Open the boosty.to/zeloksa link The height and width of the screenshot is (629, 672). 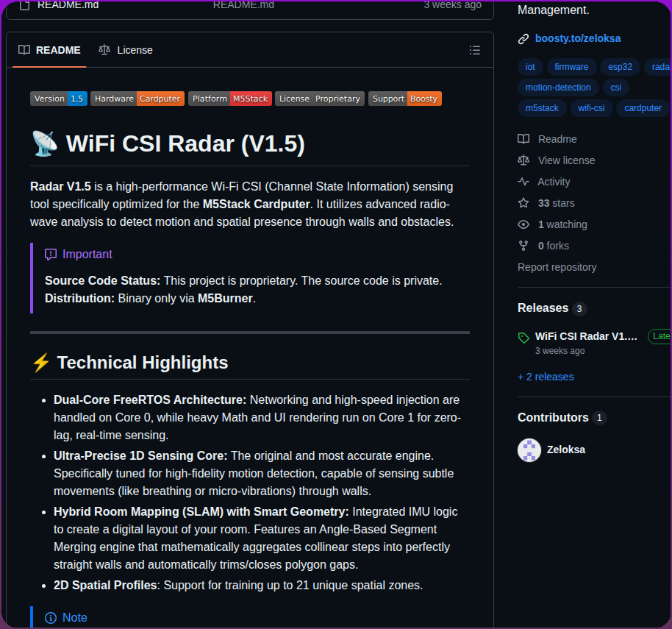click(578, 38)
